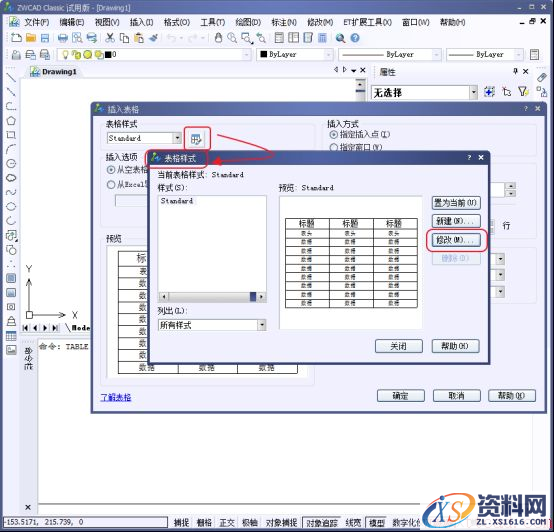Image resolution: width=554 pixels, height=532 pixels.
Task: Expand the layer dropdown showing 0
Action: point(246,54)
